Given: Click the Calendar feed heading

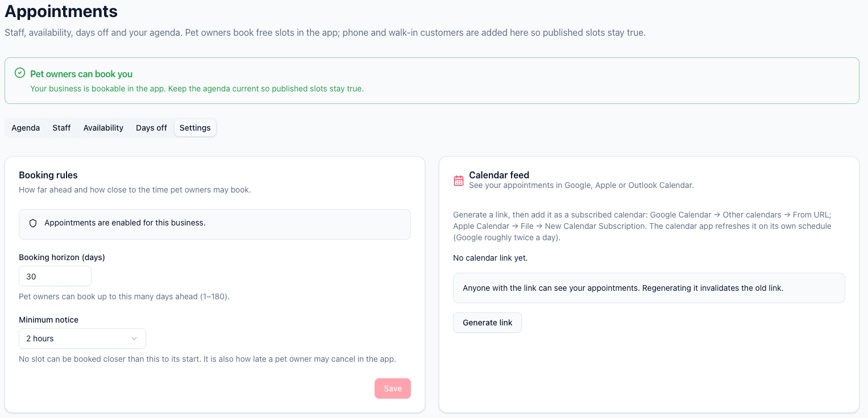Looking at the screenshot, I should pos(499,175).
